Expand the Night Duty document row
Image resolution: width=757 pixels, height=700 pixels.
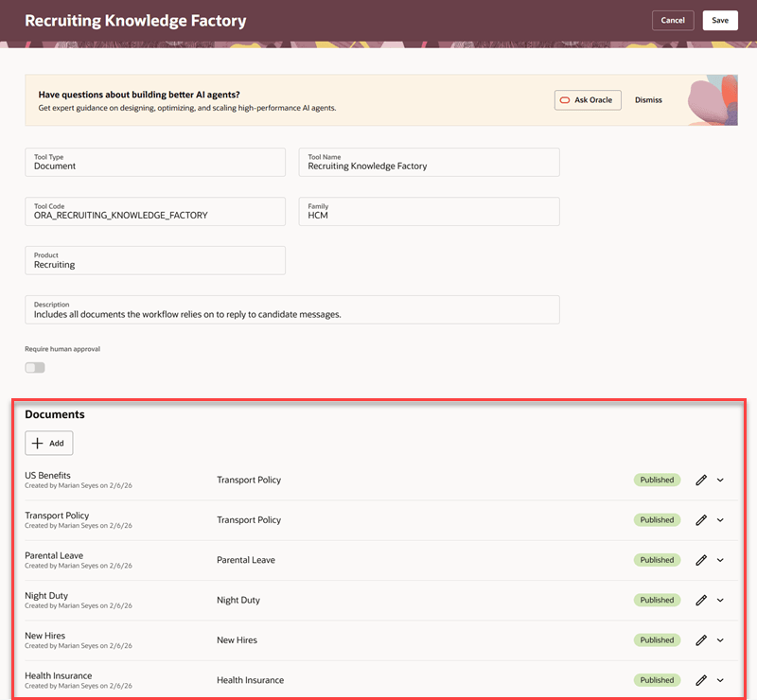click(x=720, y=600)
